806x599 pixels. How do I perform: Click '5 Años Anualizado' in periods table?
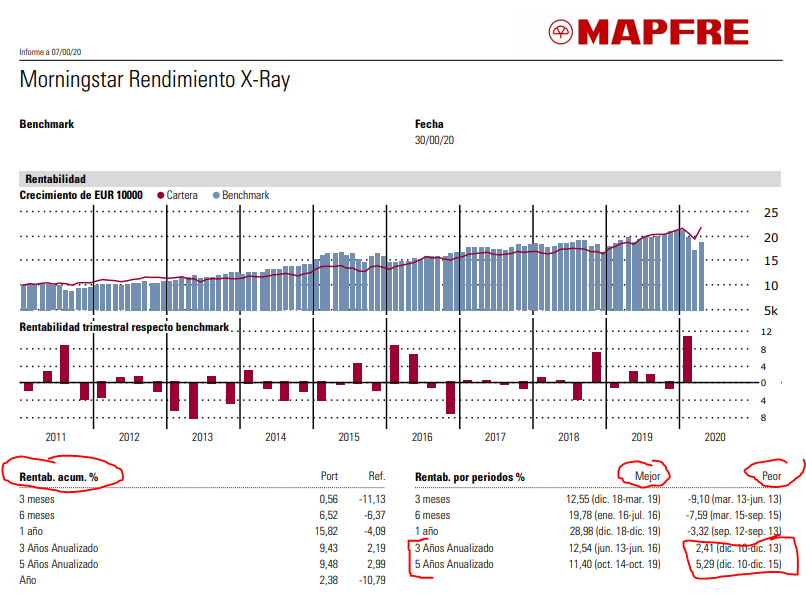[x=454, y=564]
